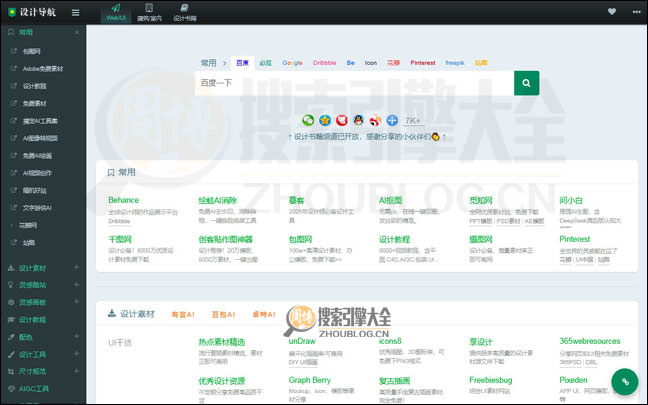Open the 摄图网 link
The image size is (648, 405).
pos(481,239)
